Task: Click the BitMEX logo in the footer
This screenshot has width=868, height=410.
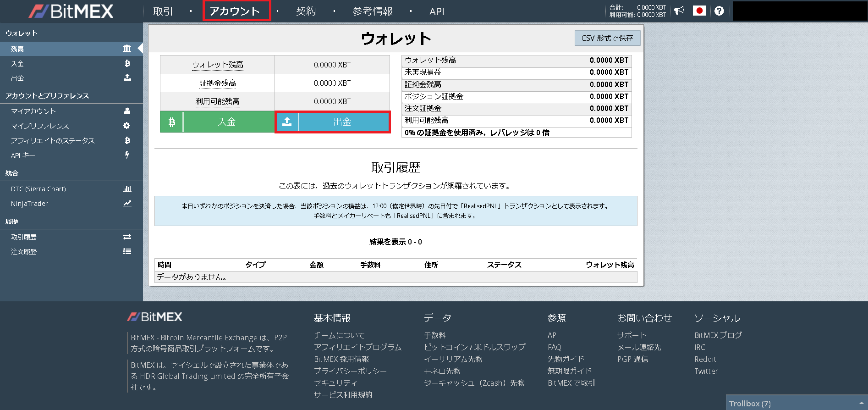Action: point(154,317)
